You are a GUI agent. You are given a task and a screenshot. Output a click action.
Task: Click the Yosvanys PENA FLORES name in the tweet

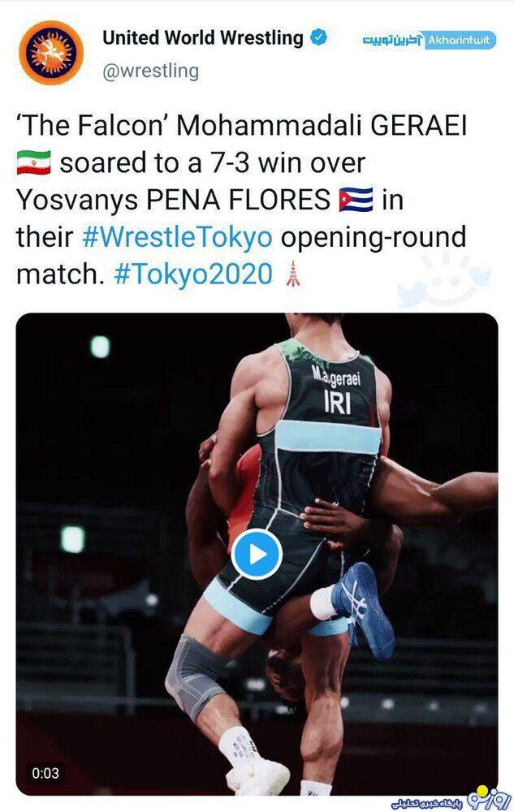click(174, 201)
